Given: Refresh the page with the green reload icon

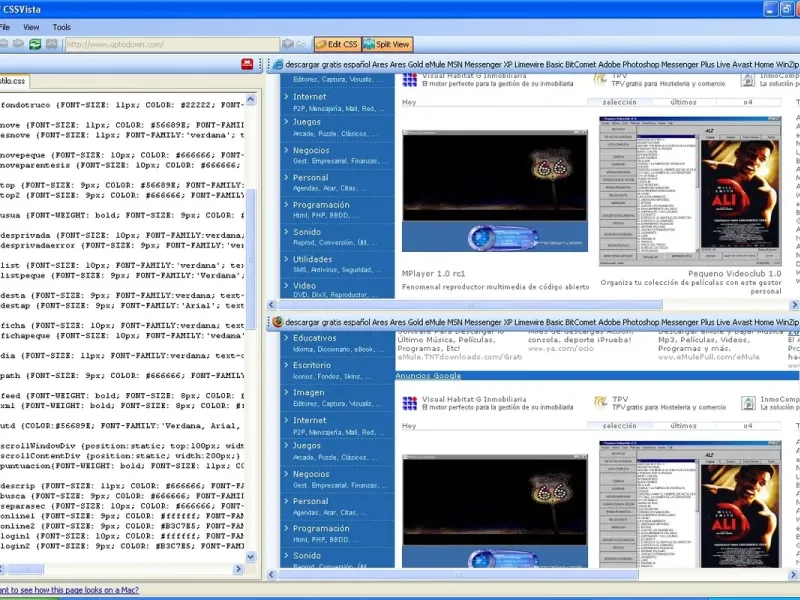Looking at the screenshot, I should [x=35, y=44].
